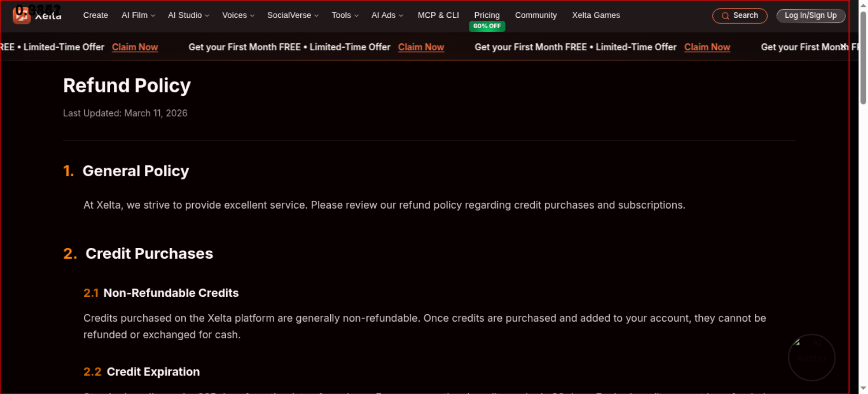Open the Voices dropdown

coord(238,15)
